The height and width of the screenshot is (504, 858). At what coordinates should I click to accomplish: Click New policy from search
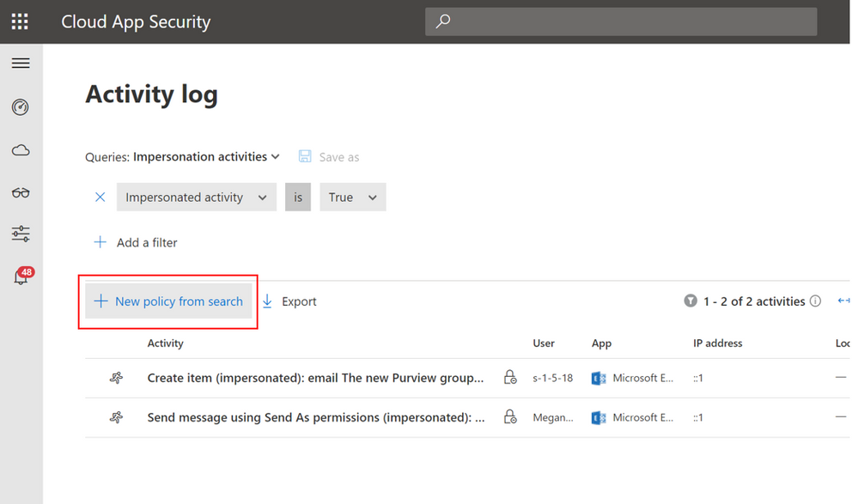click(168, 301)
